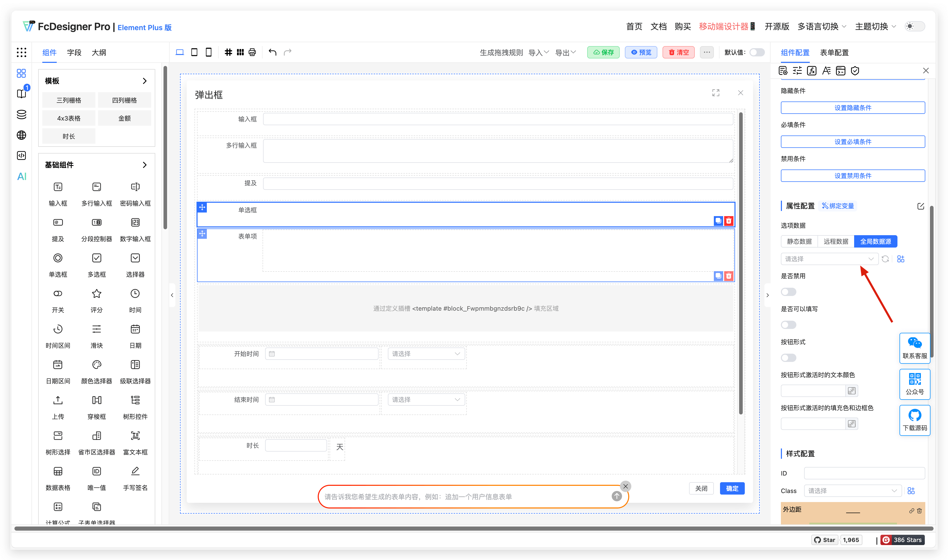This screenshot has height=560, width=948.
Task: Open the AI assistant in left sidebar
Action: tap(21, 176)
